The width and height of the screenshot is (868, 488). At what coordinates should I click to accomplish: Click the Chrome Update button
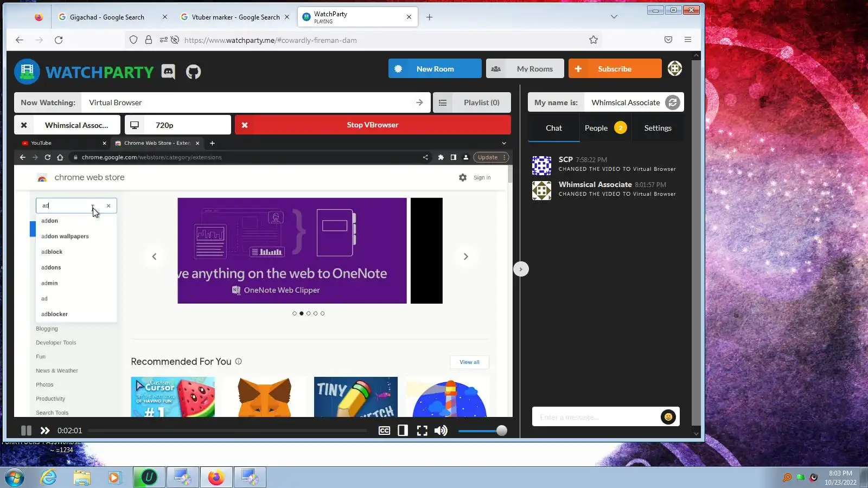tap(490, 157)
